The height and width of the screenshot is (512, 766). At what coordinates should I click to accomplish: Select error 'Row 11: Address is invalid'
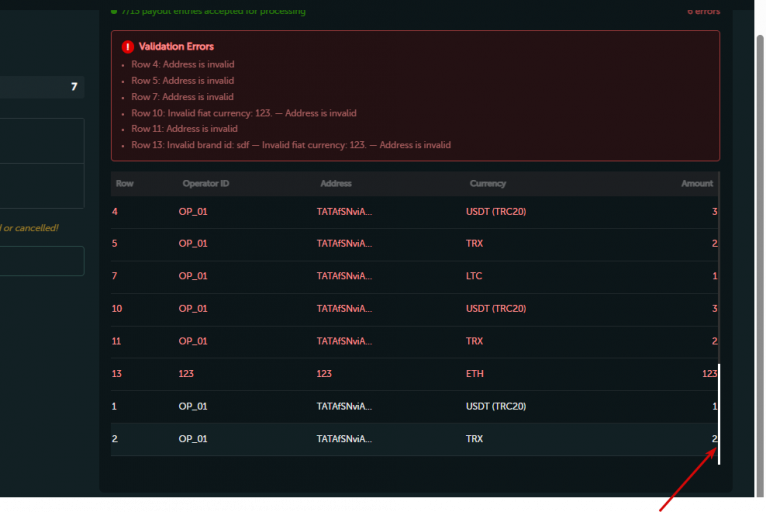click(184, 128)
